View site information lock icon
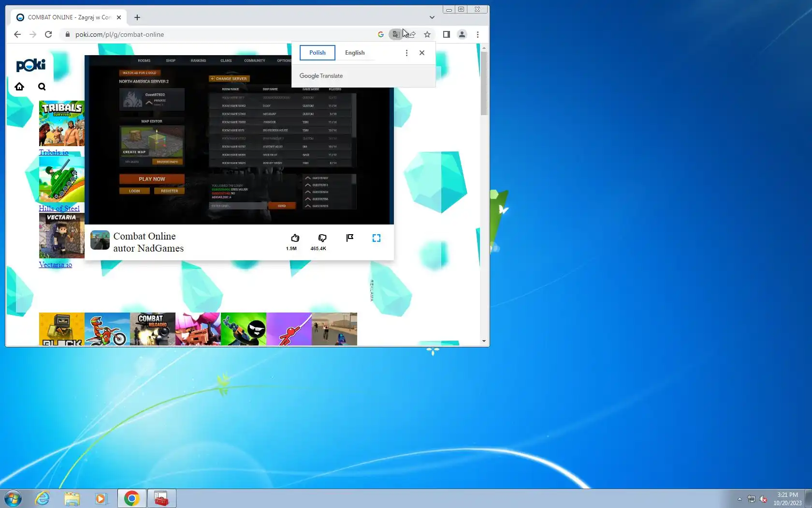The height and width of the screenshot is (508, 812). 67,34
